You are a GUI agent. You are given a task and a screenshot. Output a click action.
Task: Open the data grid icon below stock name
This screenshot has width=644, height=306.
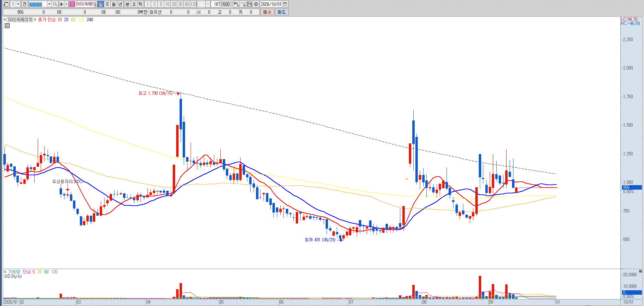[7, 26]
